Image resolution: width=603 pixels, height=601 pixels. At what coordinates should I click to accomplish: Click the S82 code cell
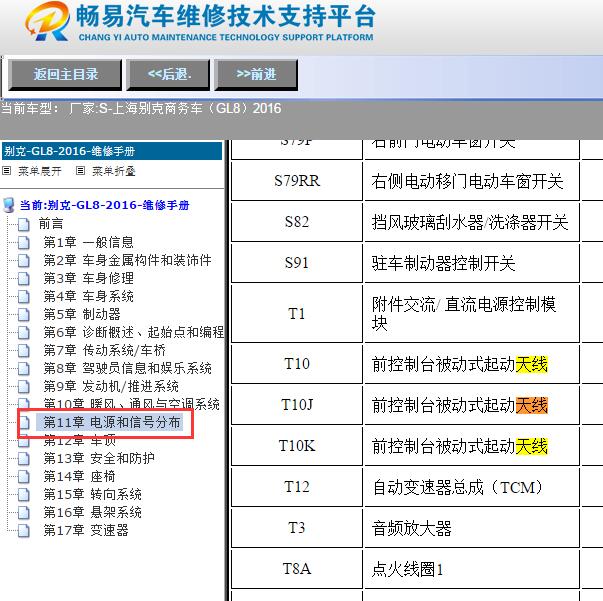(297, 222)
